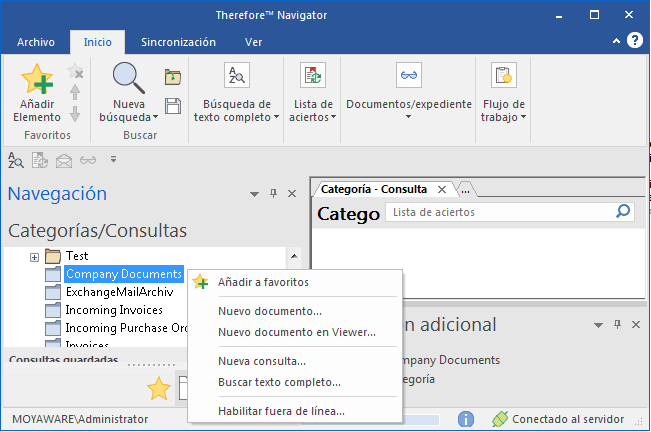Close the Categoría - Consulta tab
Viewport: 651px width, 432px height.
click(x=442, y=189)
